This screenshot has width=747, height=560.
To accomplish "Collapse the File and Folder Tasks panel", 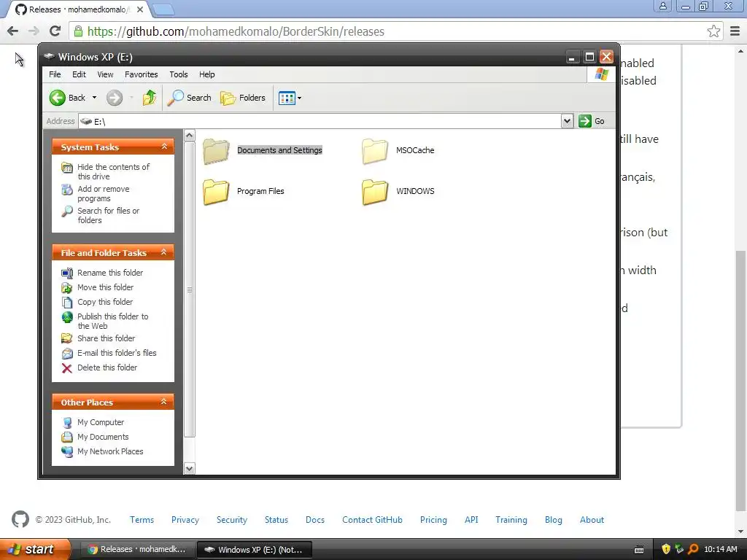I will pyautogui.click(x=164, y=252).
